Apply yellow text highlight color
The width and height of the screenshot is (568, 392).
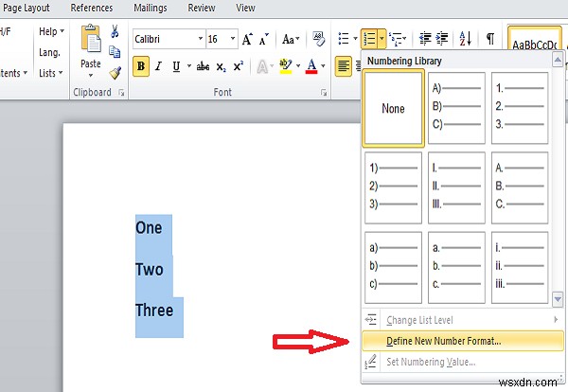(x=286, y=66)
